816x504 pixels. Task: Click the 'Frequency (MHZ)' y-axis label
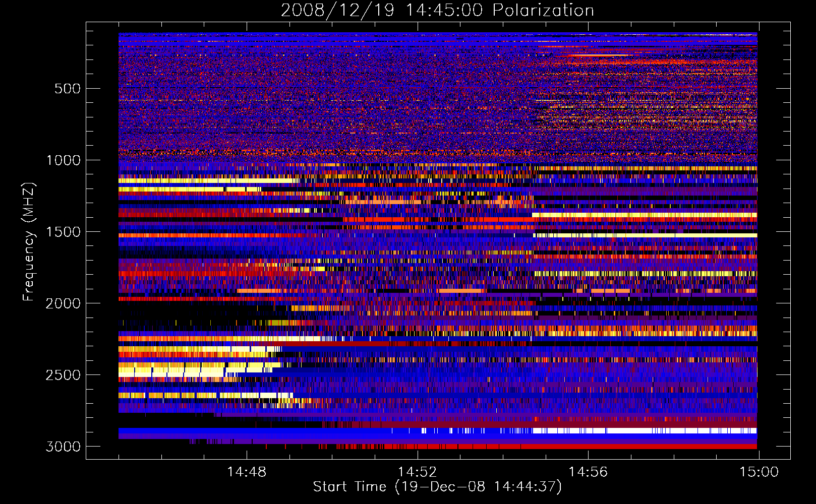[x=29, y=242]
